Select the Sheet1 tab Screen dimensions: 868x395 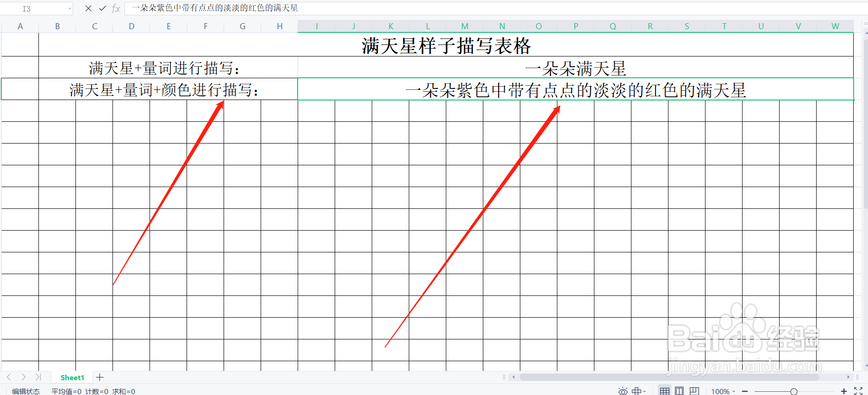[72, 377]
